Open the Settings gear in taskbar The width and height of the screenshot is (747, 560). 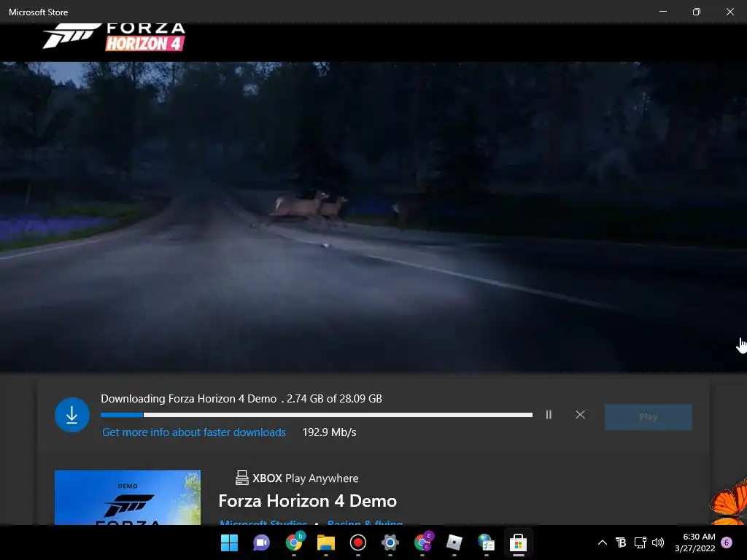click(390, 542)
